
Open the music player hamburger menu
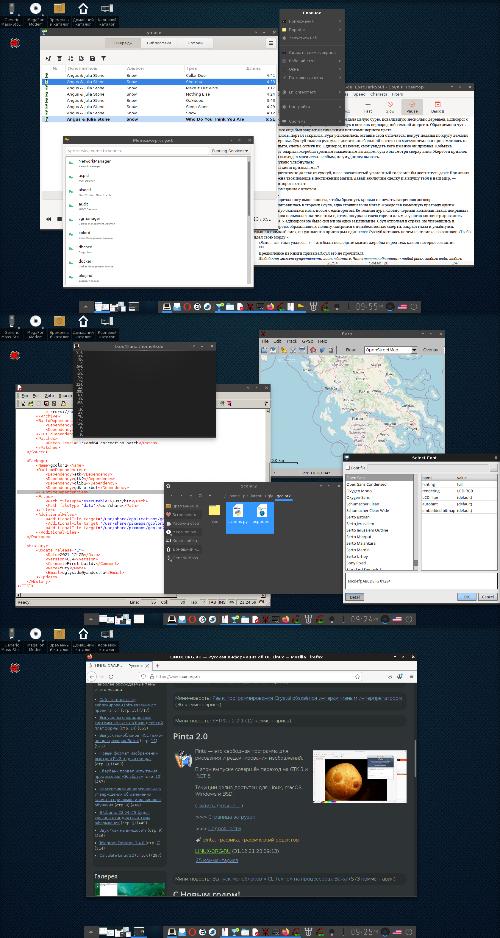pyautogui.click(x=270, y=44)
